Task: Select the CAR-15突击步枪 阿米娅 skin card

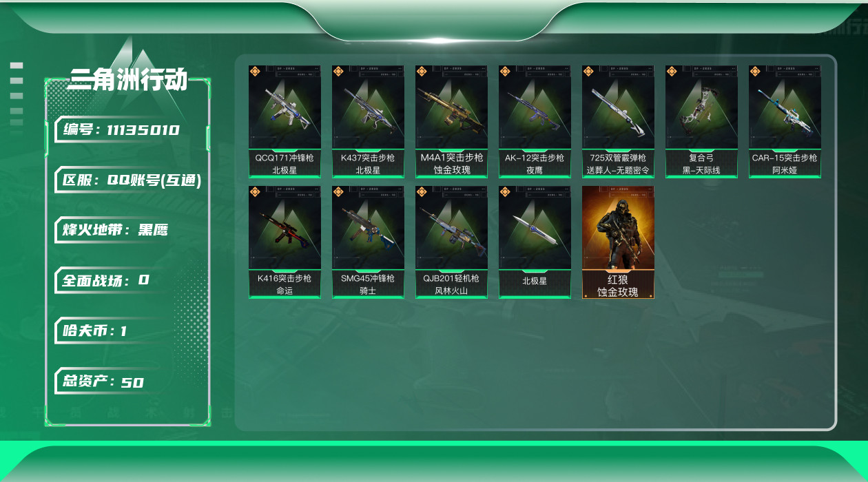Action: 785,122
